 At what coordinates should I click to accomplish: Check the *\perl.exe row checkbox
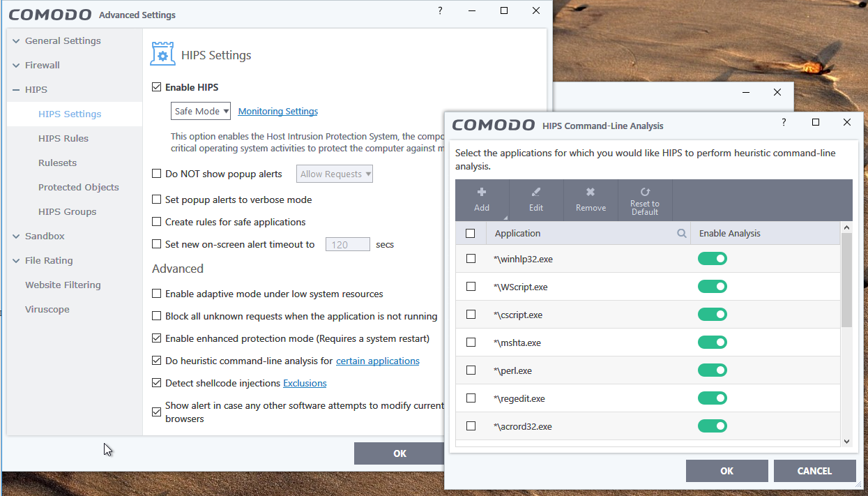click(471, 370)
